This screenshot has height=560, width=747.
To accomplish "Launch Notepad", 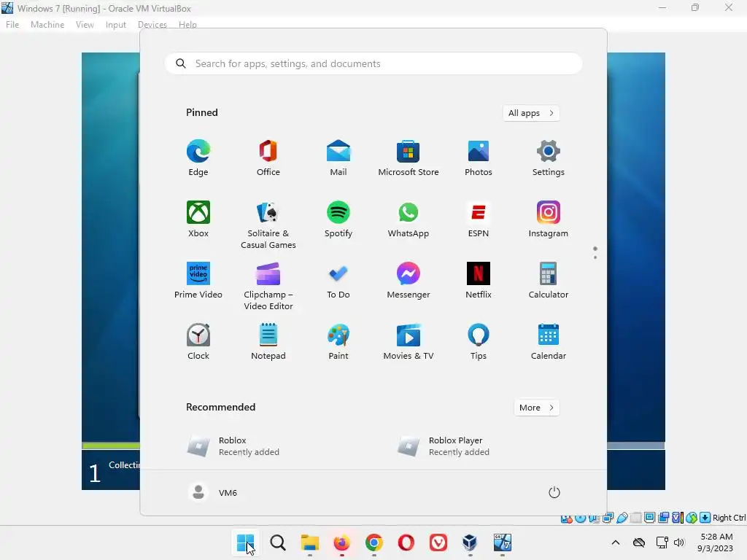I will click(268, 342).
